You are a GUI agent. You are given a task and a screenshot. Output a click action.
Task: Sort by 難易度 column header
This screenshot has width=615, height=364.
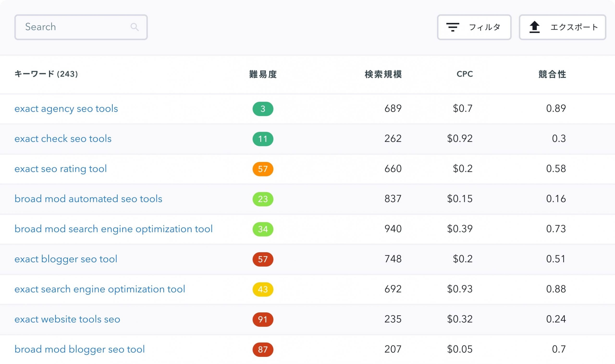click(x=263, y=74)
